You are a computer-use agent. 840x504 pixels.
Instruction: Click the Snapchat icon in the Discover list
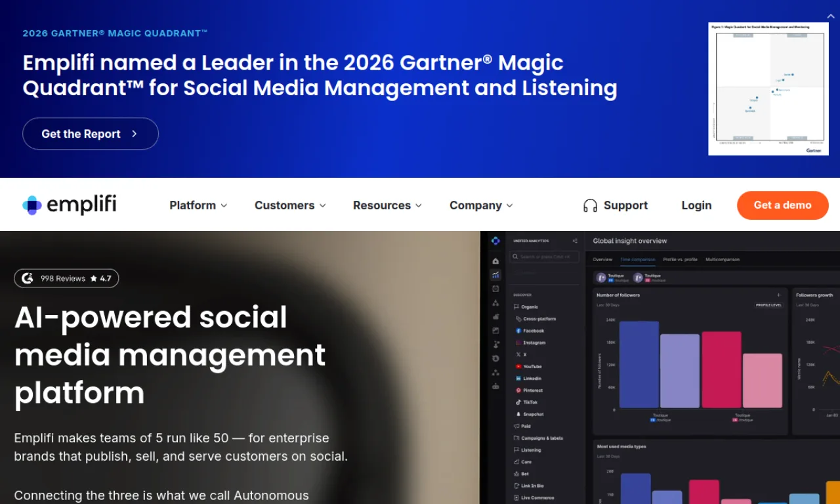pos(518,414)
